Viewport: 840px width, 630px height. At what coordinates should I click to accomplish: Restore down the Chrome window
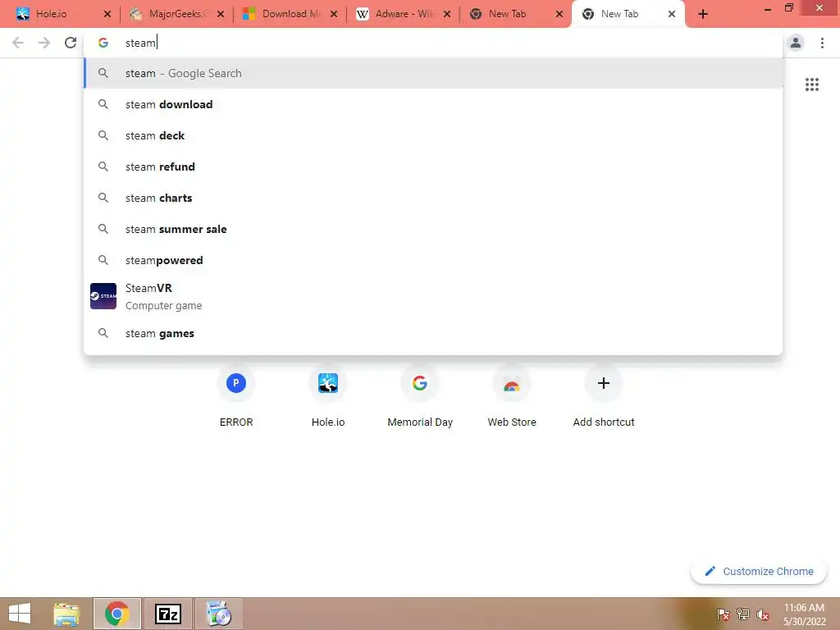[x=788, y=7]
